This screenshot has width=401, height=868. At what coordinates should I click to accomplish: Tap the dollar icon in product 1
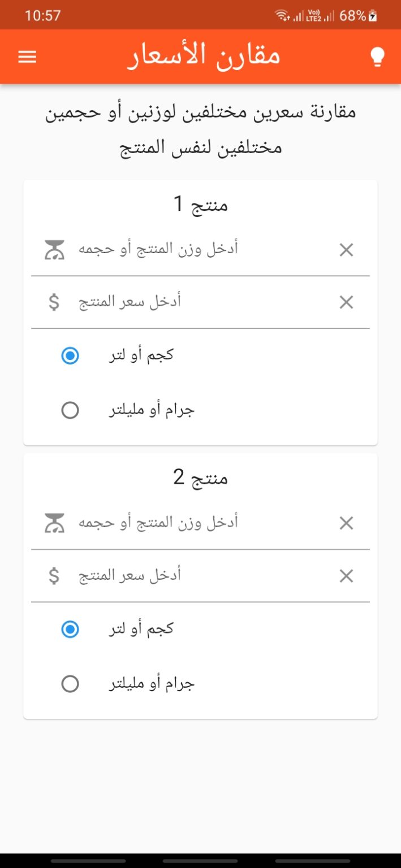coord(54,302)
